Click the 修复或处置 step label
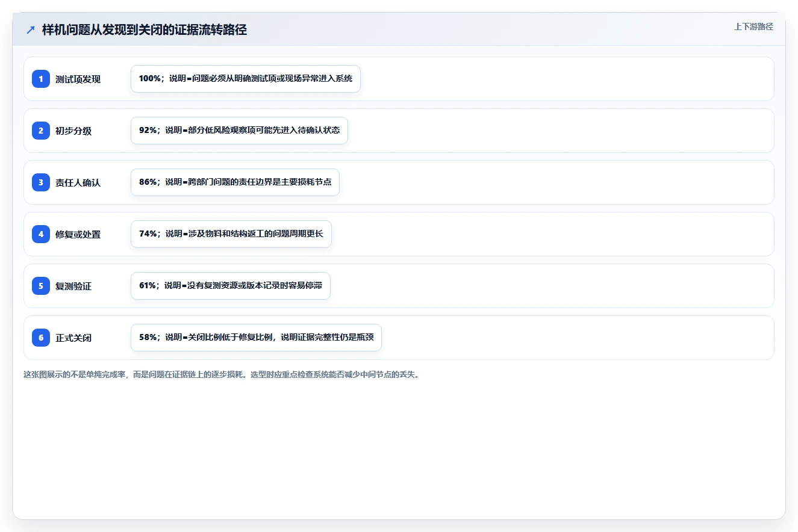The width and height of the screenshot is (798, 532). click(78, 235)
